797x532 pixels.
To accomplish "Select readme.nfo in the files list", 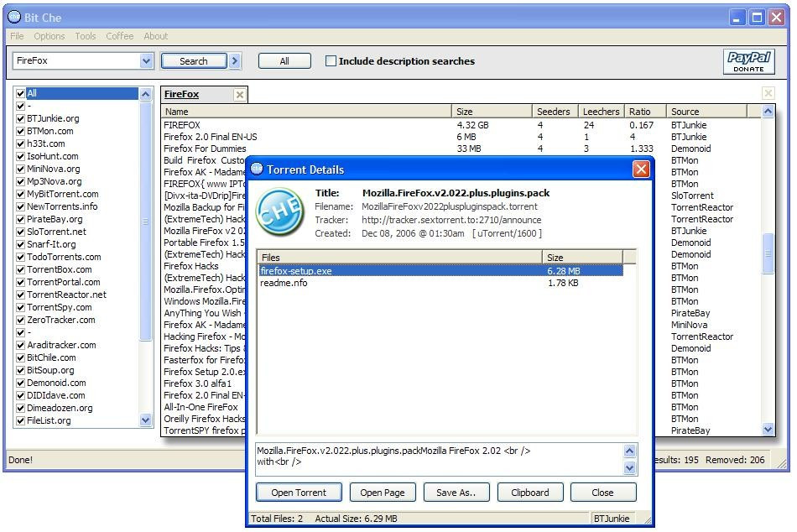I will tap(284, 283).
